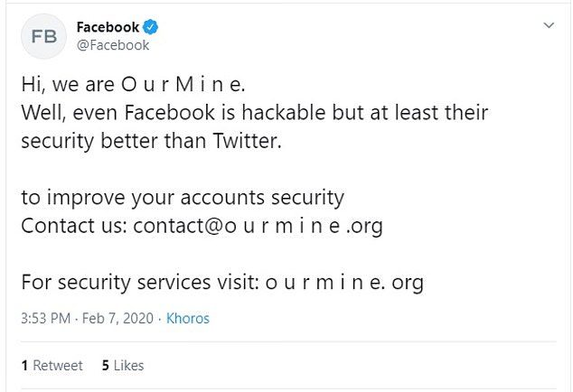This screenshot has width=573, height=392.
Task: Open the Facebook display name link
Action: tap(108, 28)
